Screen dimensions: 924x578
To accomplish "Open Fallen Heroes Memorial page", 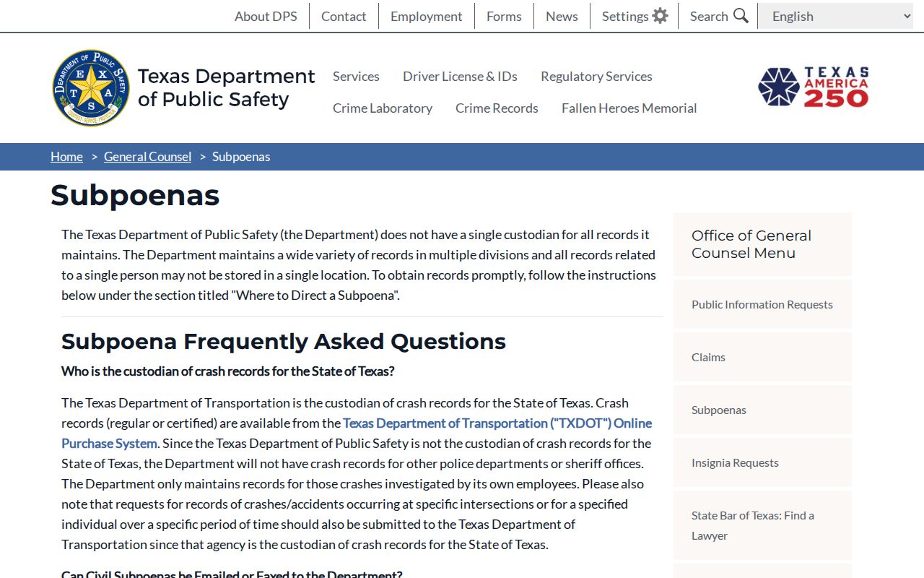I will pos(629,108).
